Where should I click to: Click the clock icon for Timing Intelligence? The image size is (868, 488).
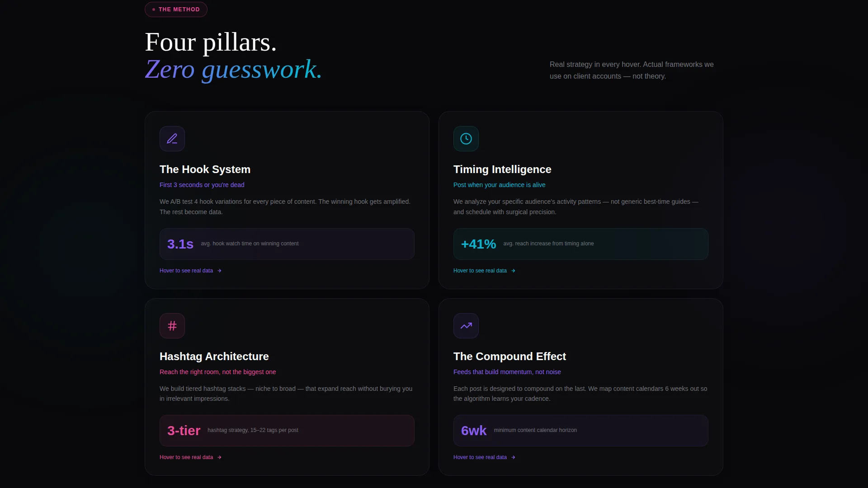466,139
